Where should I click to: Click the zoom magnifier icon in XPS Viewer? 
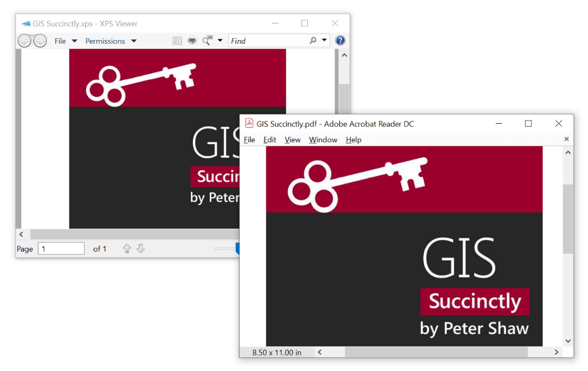[208, 40]
